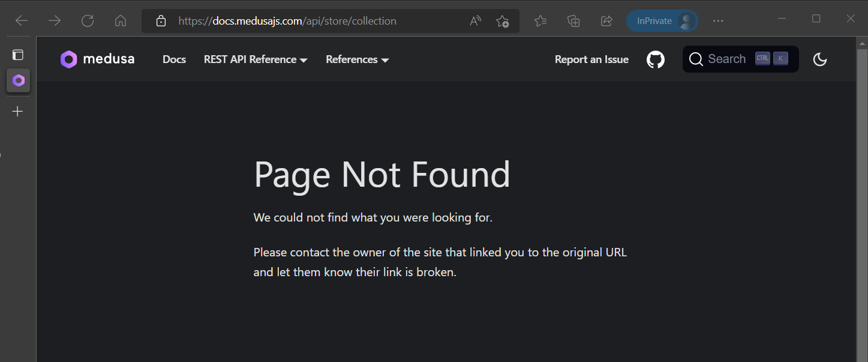This screenshot has width=868, height=362.
Task: Open the InPrivate profile button
Action: click(662, 21)
